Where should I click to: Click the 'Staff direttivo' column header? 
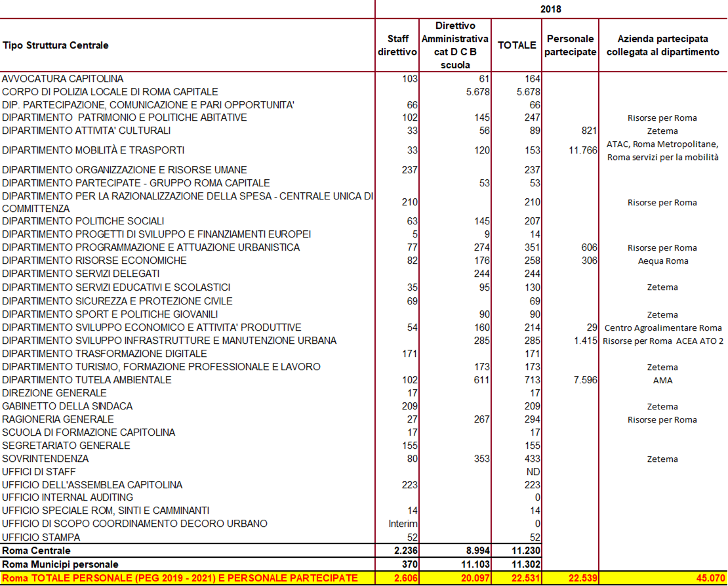[x=397, y=45]
